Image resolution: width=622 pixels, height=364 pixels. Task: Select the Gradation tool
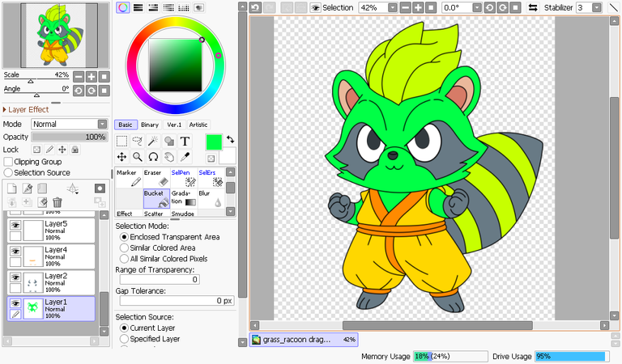click(184, 198)
